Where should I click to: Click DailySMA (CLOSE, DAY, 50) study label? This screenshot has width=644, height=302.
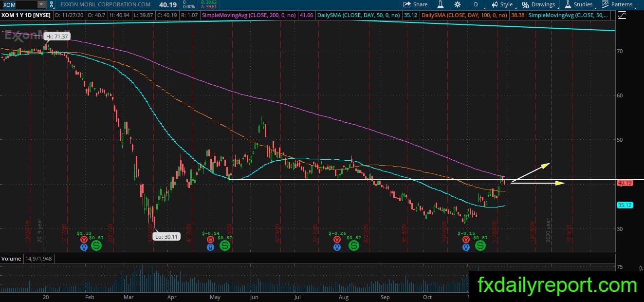pos(358,15)
